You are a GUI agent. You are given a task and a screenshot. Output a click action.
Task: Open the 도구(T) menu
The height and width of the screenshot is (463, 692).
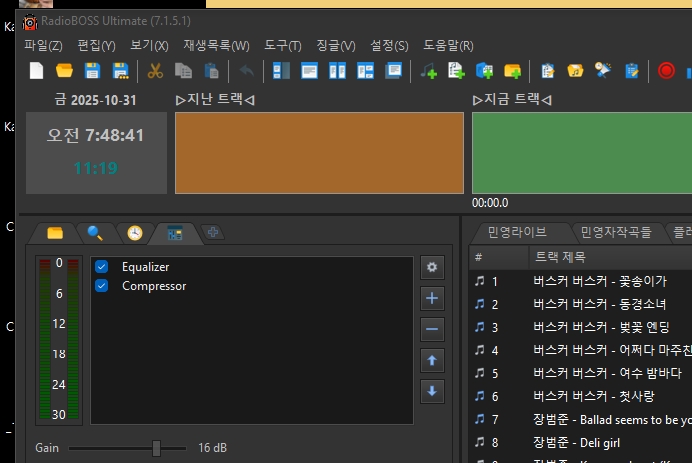(283, 46)
